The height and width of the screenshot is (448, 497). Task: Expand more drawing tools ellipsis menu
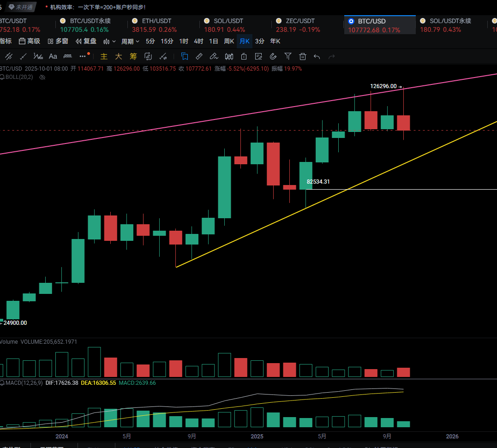pos(84,56)
